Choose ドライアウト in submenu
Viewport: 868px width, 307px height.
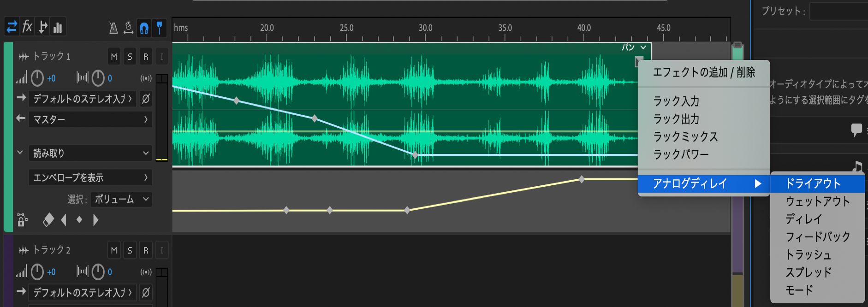tap(817, 183)
